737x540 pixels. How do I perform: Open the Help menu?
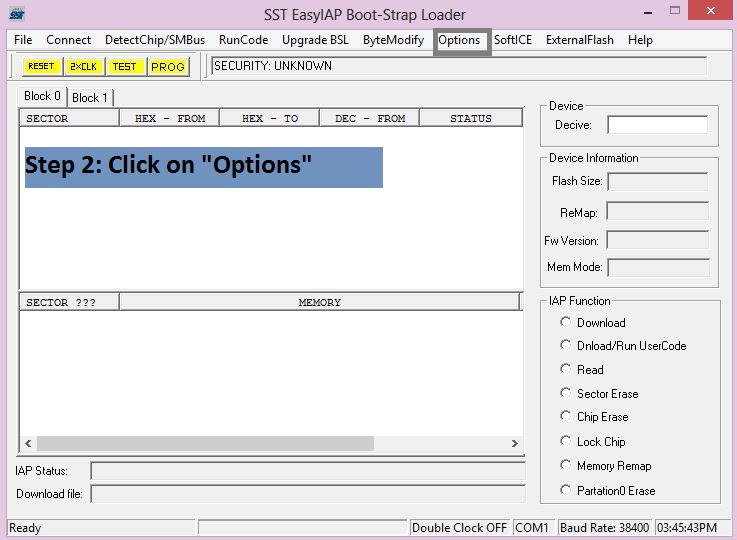(x=640, y=40)
